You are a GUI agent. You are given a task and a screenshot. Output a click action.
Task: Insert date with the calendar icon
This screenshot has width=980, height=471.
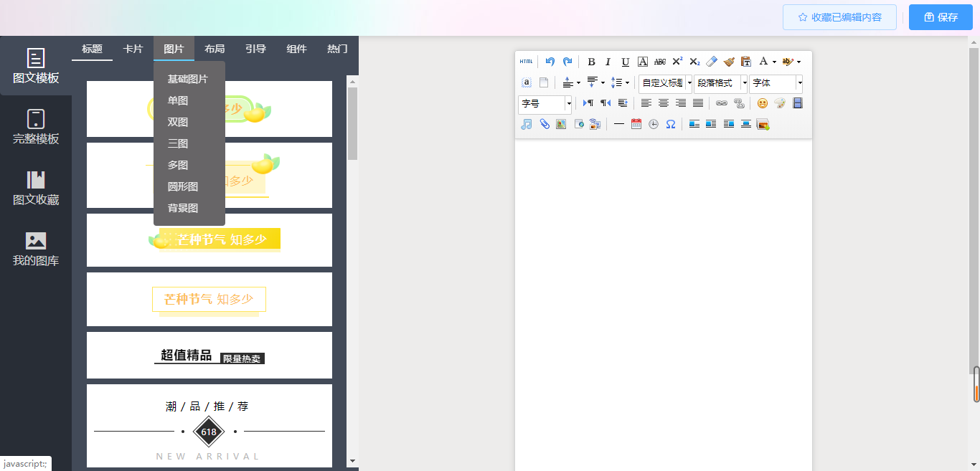(x=636, y=124)
